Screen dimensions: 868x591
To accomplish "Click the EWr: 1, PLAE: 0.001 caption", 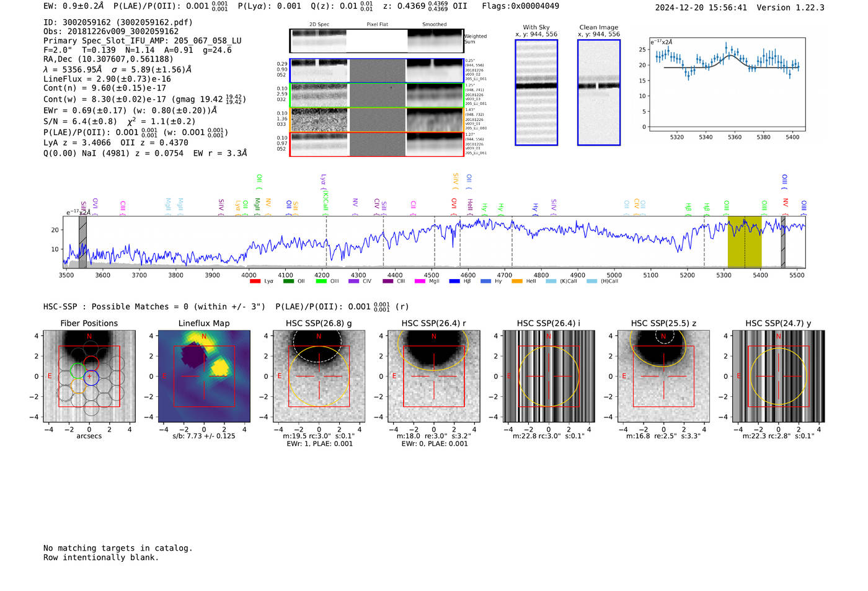I will pos(319,443).
